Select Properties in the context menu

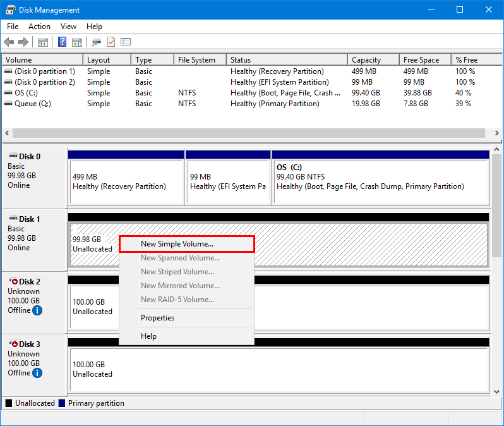click(x=157, y=318)
